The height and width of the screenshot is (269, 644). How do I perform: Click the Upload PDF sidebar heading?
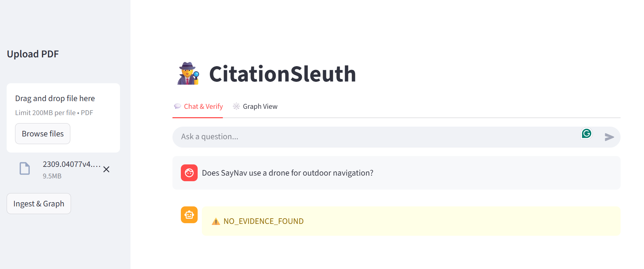point(33,54)
